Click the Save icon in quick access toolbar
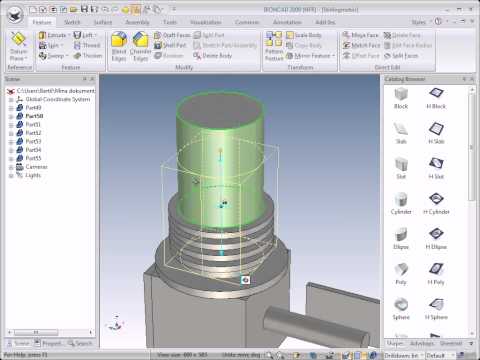The width and height of the screenshot is (480, 360). (x=84, y=9)
